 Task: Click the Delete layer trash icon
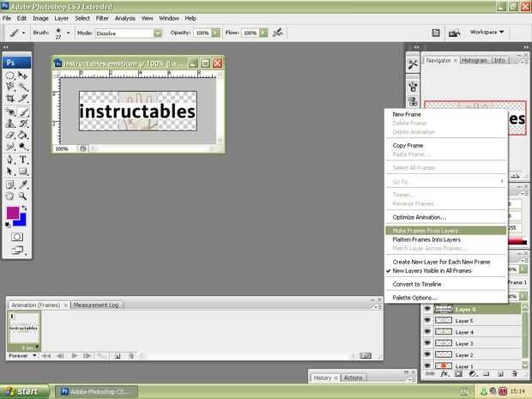pyautogui.click(x=514, y=374)
